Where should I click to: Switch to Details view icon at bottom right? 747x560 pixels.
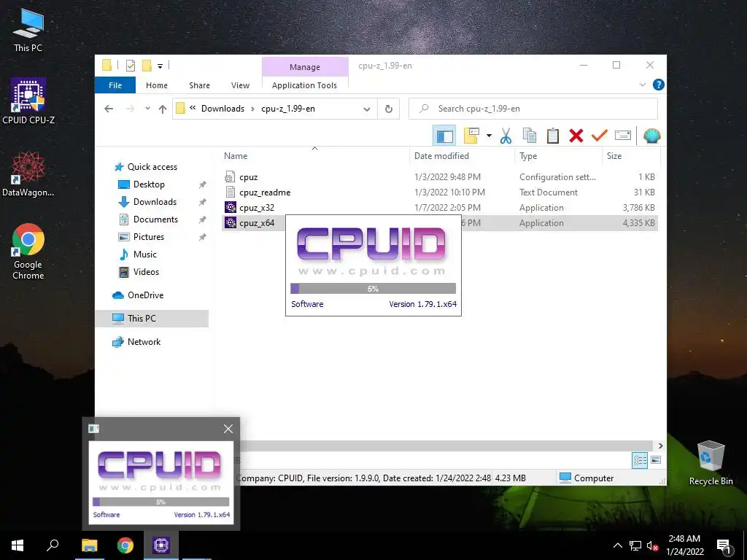tap(640, 460)
